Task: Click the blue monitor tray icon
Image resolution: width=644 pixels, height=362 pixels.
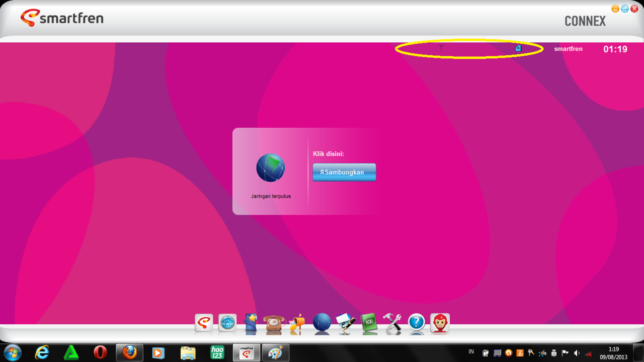Action: click(497, 353)
